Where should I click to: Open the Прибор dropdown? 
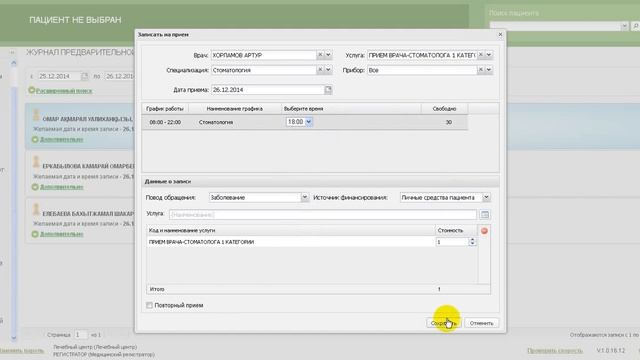click(489, 70)
